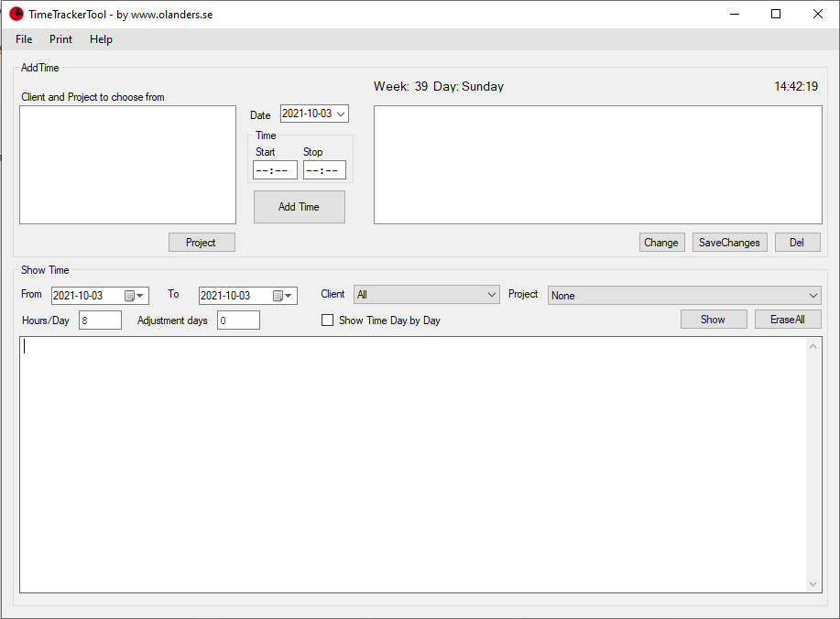Open the From date calendar picker icon
840x619 pixels.
(x=134, y=296)
